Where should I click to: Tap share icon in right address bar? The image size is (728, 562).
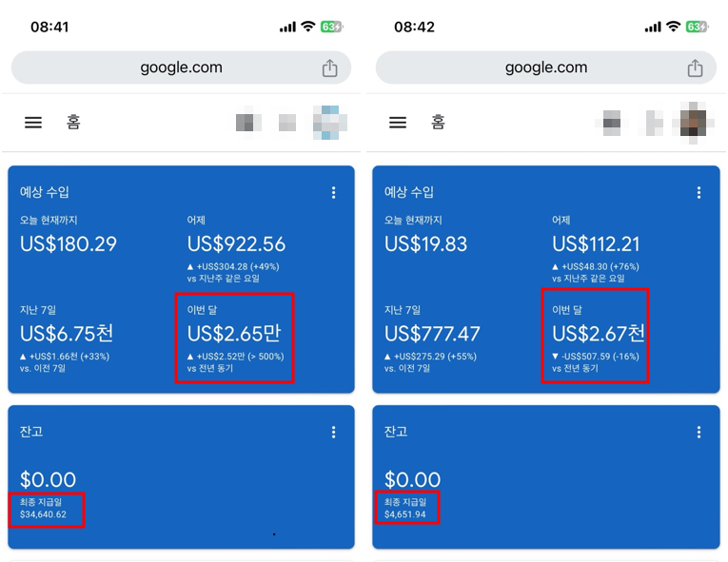tap(695, 68)
